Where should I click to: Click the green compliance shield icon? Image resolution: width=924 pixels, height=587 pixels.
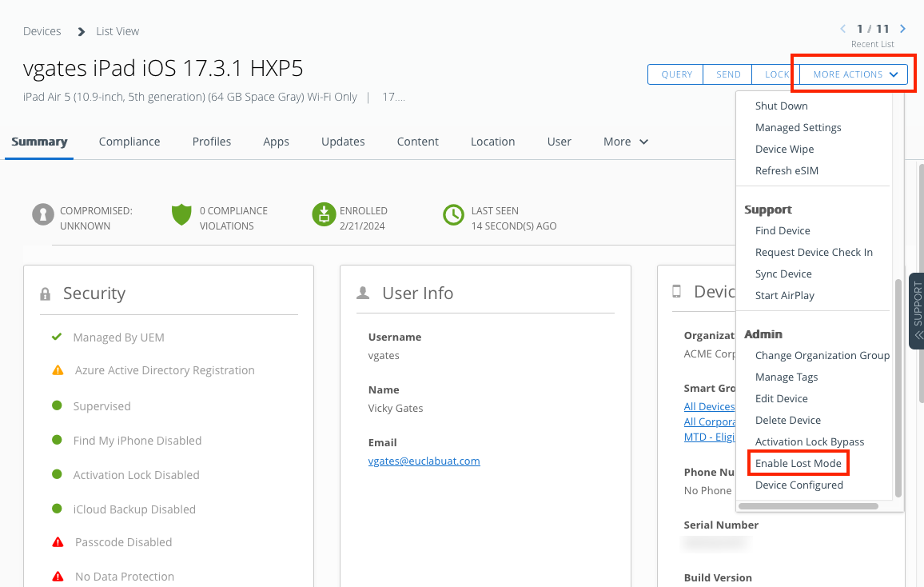tap(182, 215)
